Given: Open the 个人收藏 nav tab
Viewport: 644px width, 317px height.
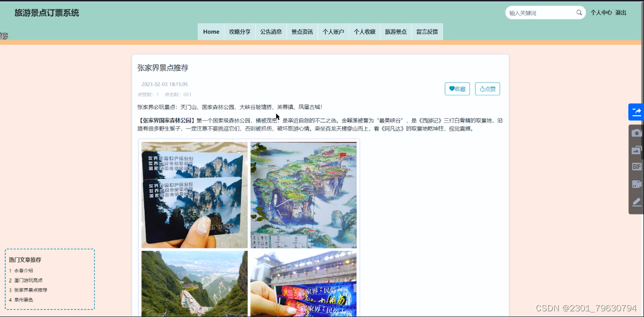Looking at the screenshot, I should click(365, 32).
